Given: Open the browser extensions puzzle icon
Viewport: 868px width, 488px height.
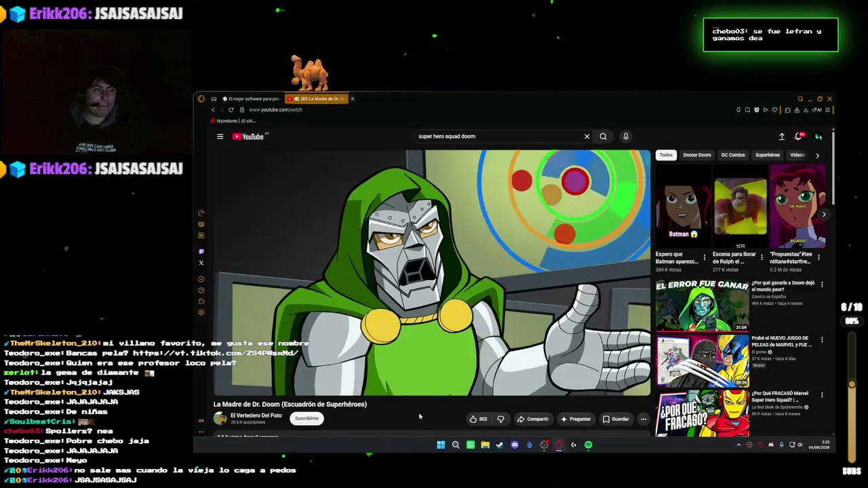Looking at the screenshot, I should pyautogui.click(x=787, y=110).
